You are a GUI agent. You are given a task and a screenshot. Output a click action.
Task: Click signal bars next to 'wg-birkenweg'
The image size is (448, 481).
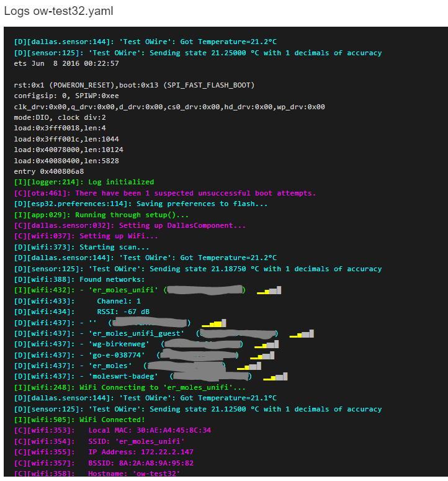pyautogui.click(x=267, y=344)
